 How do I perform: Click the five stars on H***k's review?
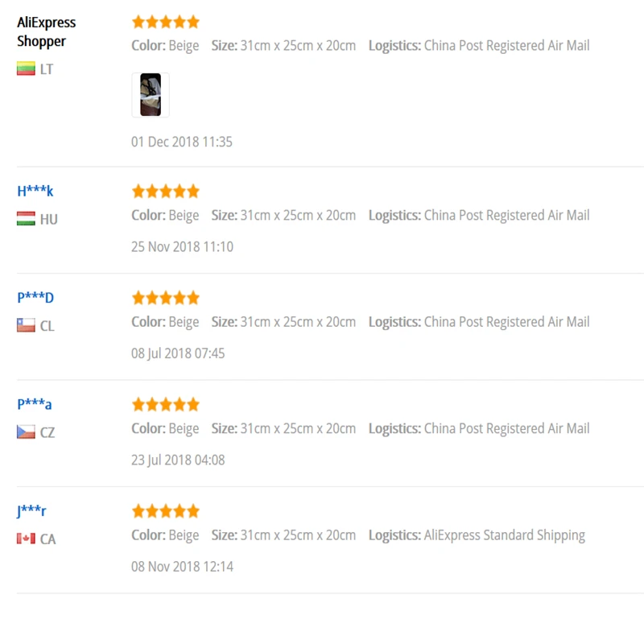pos(166,192)
